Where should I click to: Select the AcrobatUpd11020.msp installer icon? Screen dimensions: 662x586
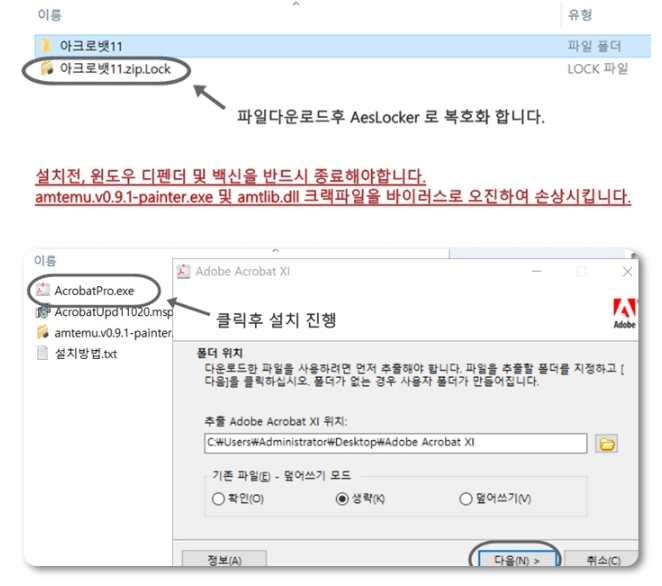[43, 312]
